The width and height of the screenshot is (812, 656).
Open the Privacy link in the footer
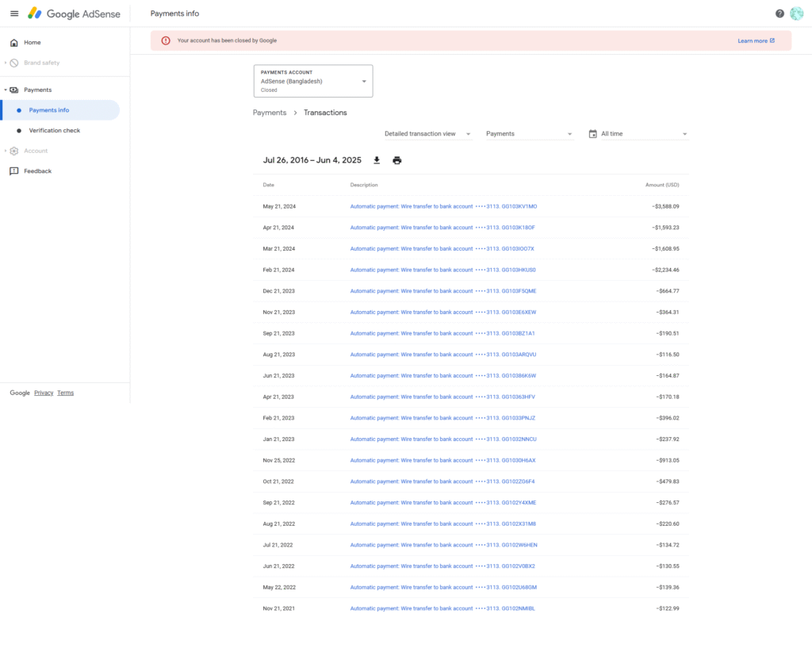(x=44, y=393)
